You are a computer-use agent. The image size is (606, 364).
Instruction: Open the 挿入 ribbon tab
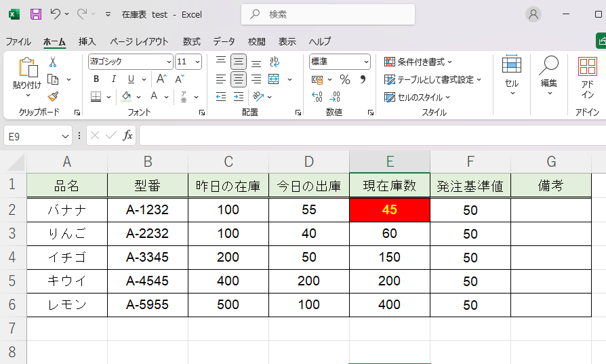pyautogui.click(x=87, y=41)
